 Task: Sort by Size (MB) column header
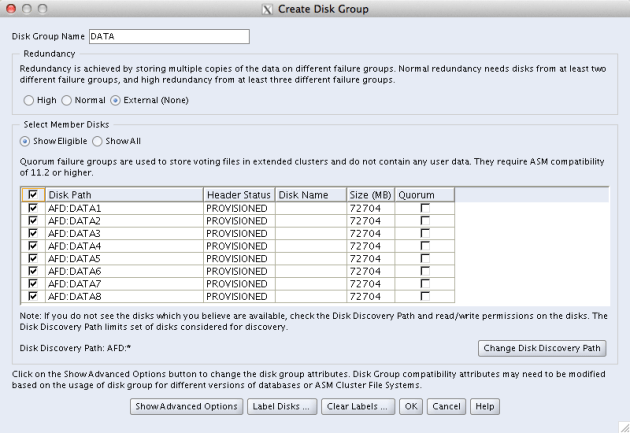click(x=371, y=194)
